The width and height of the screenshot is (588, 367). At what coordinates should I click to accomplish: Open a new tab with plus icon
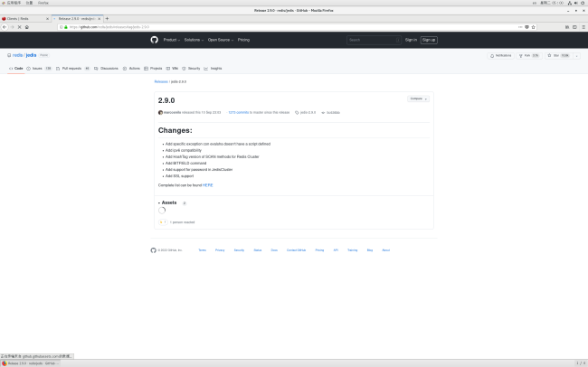coord(107,18)
